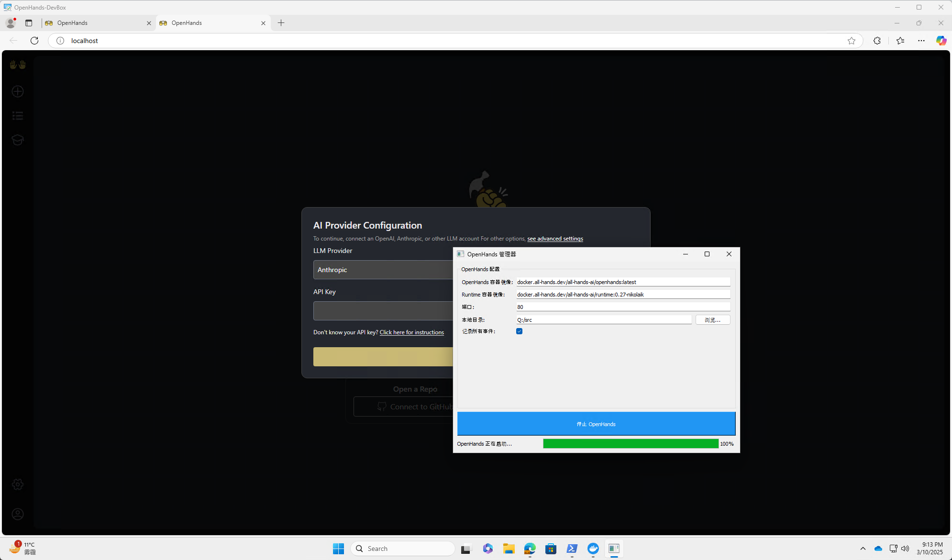Open Microsoft 365 Copilot taskbar icon
The height and width of the screenshot is (560, 952).
pyautogui.click(x=487, y=549)
